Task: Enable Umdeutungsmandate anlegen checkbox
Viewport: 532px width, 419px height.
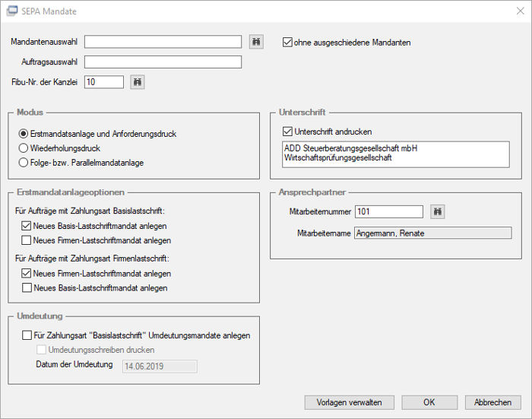Action: [x=27, y=335]
